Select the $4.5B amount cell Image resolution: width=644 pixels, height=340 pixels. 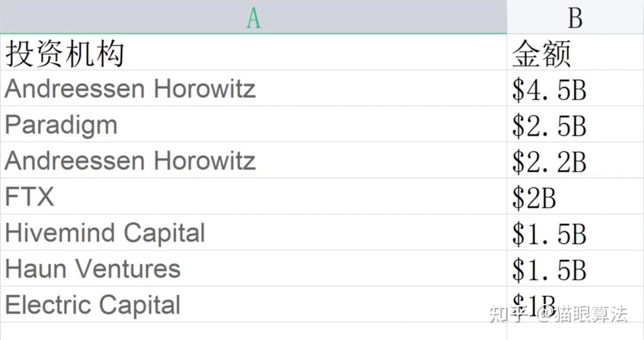[575, 88]
